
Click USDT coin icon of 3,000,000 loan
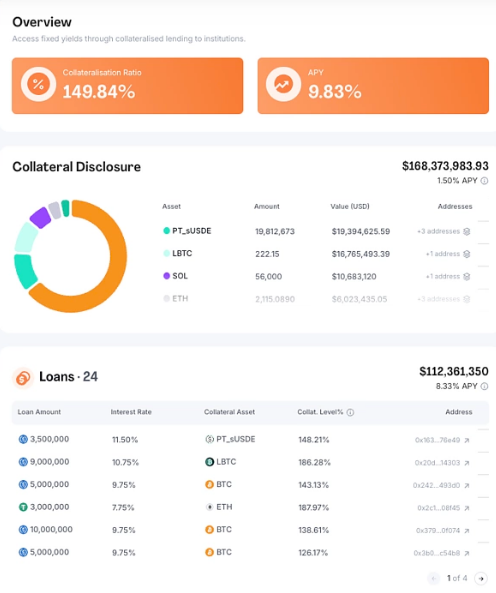click(23, 507)
